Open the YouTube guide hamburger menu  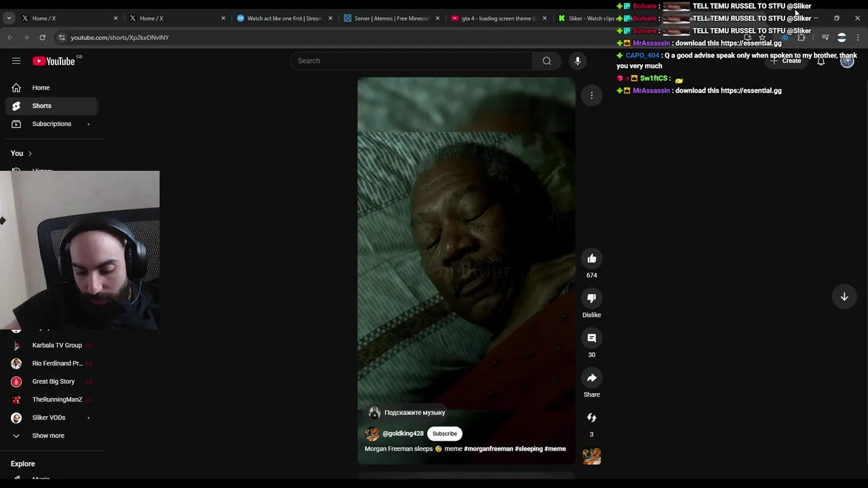point(16,61)
